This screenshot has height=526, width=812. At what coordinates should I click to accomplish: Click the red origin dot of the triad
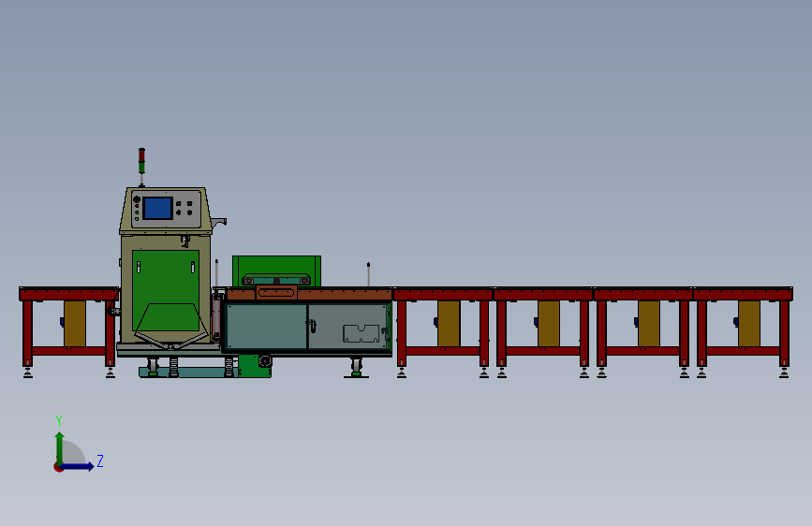58,468
